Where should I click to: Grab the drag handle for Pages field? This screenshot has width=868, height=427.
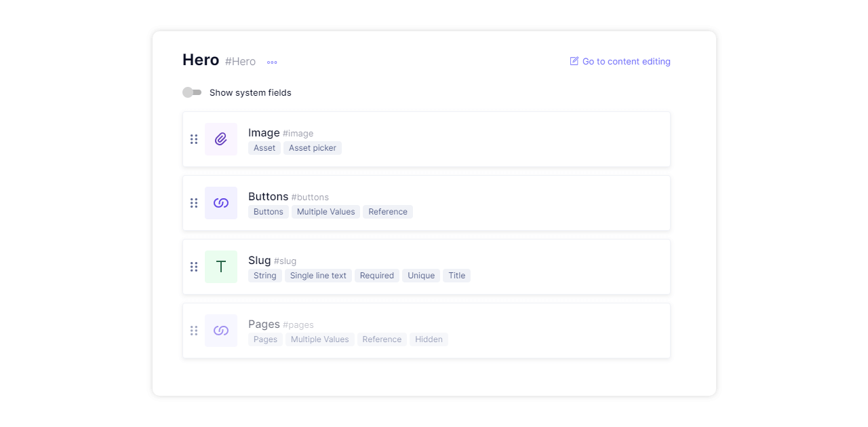point(194,331)
